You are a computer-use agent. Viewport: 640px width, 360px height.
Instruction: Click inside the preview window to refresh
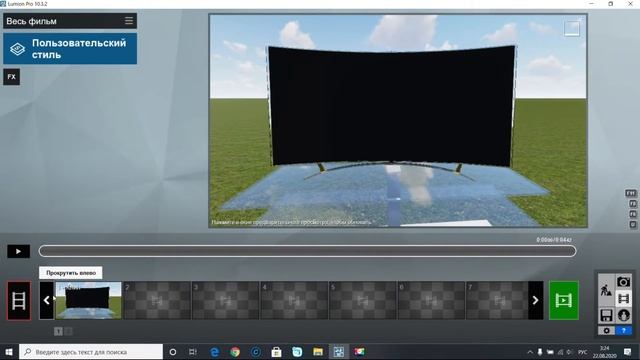[x=398, y=120]
